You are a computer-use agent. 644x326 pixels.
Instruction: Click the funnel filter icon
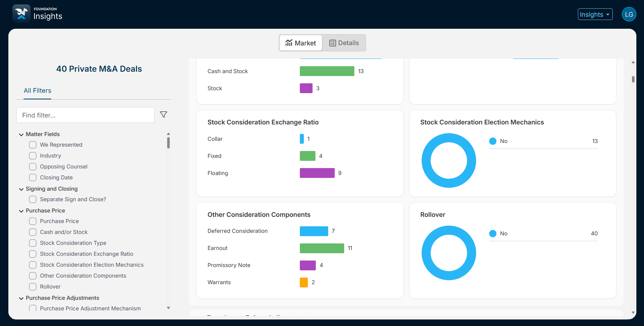[164, 115]
